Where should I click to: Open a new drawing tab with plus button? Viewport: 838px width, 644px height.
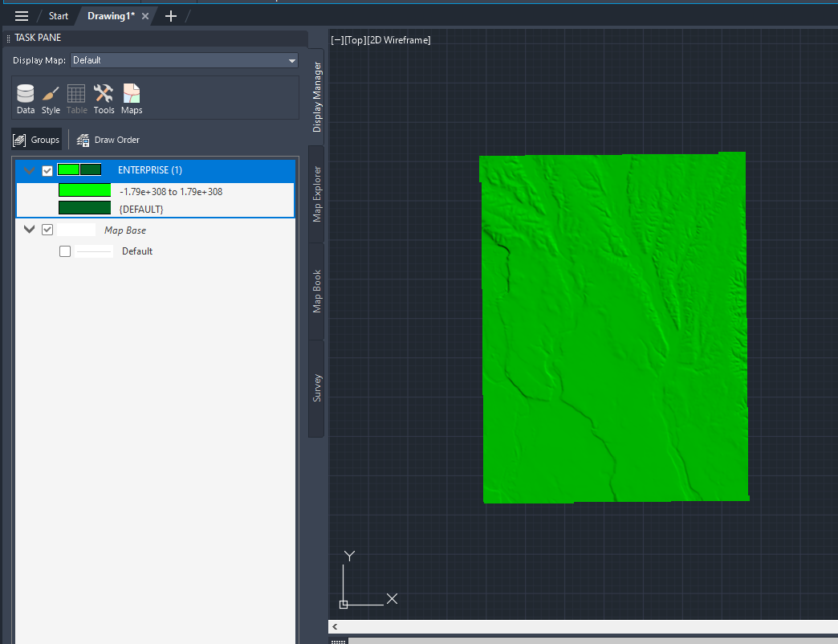(171, 15)
